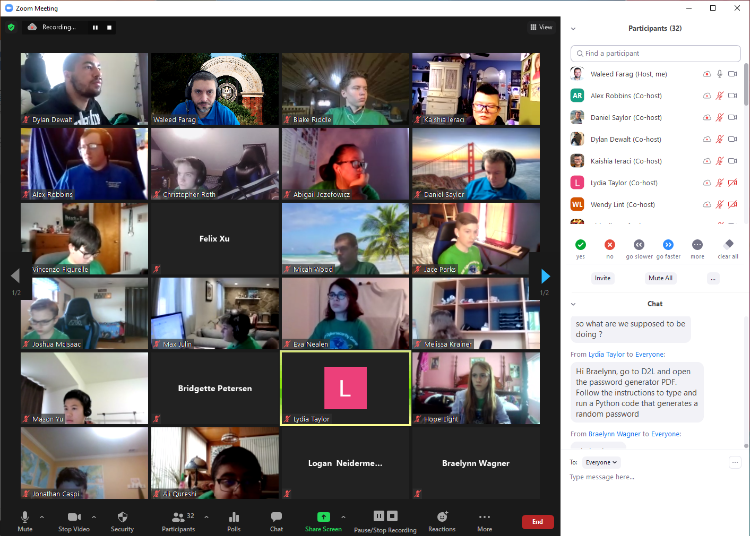Click Lydia Taylor sender link in chat

(x=606, y=355)
